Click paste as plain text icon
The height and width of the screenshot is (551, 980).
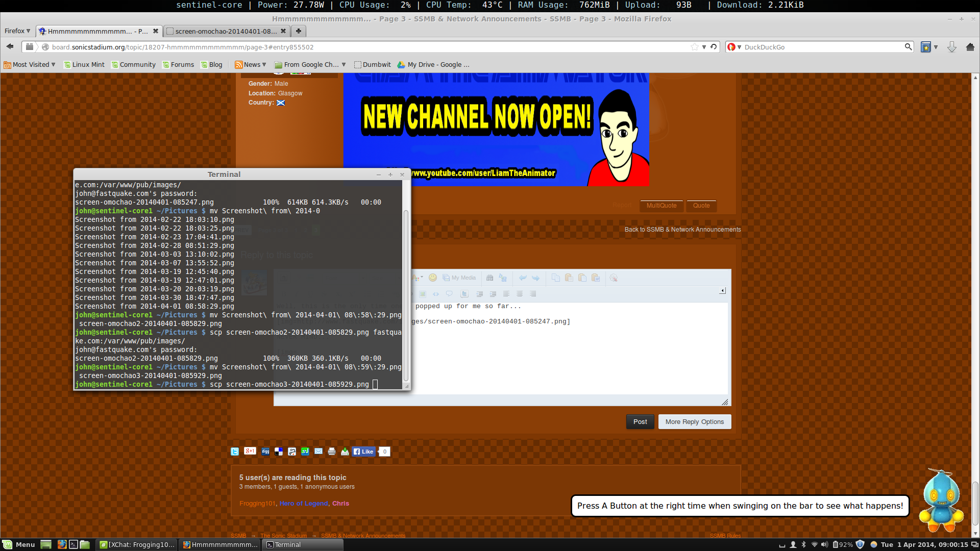(x=582, y=278)
